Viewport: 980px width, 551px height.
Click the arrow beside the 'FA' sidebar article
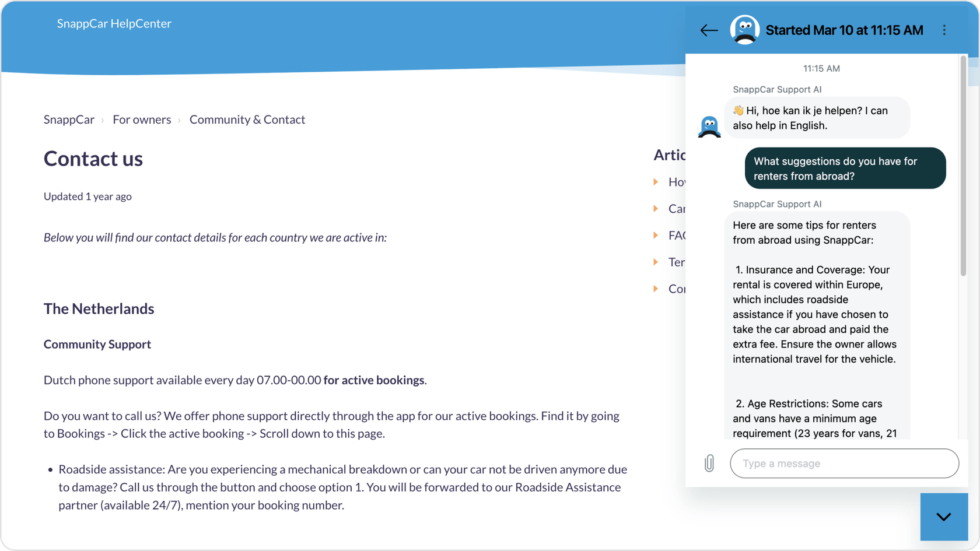(x=656, y=236)
